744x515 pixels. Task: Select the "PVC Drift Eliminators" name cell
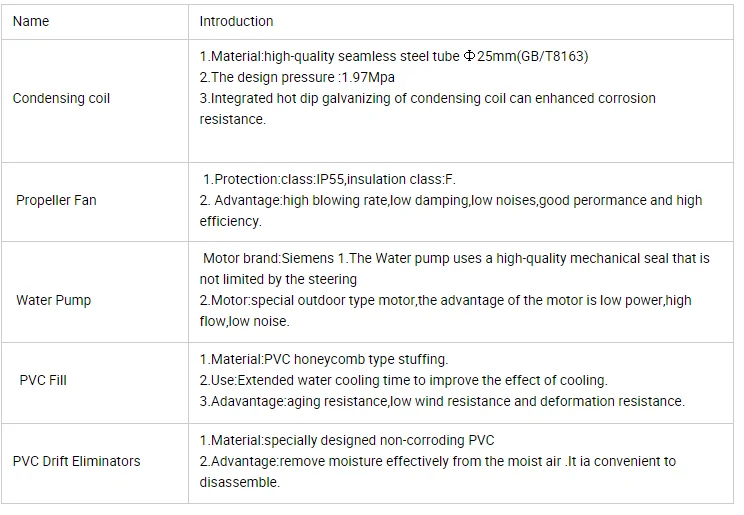coord(76,461)
